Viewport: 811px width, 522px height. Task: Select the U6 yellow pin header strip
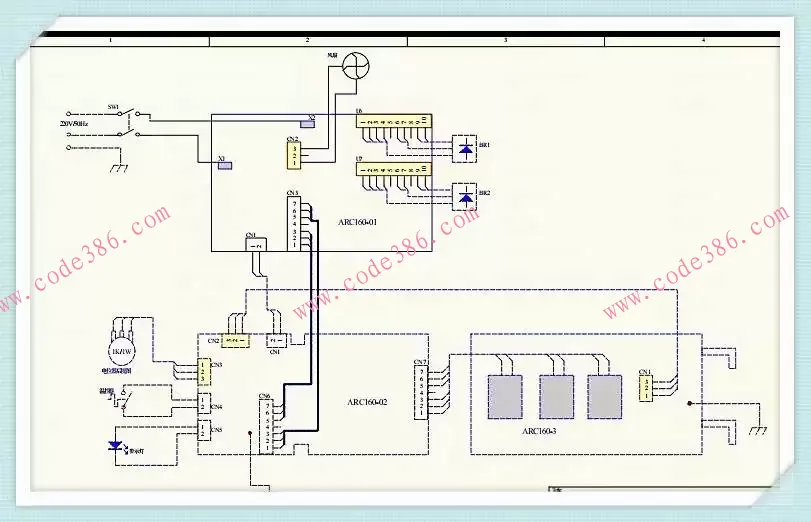click(x=394, y=121)
